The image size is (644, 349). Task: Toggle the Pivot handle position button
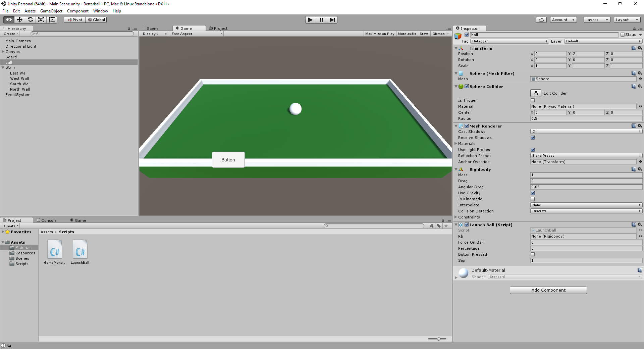click(75, 20)
